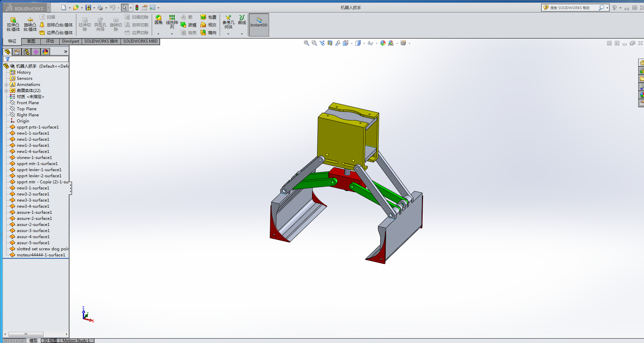
Task: Toggle the FeatureManager filter funnel icon
Action: tap(7, 59)
